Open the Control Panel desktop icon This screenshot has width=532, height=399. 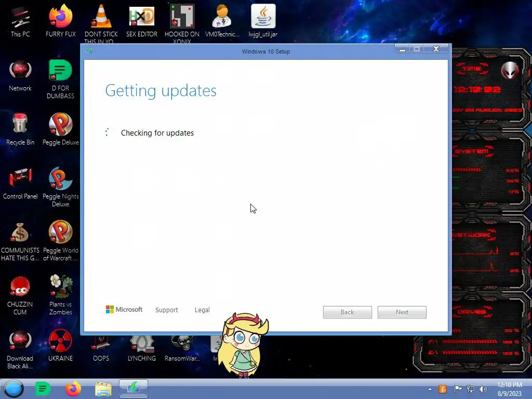[x=20, y=183]
